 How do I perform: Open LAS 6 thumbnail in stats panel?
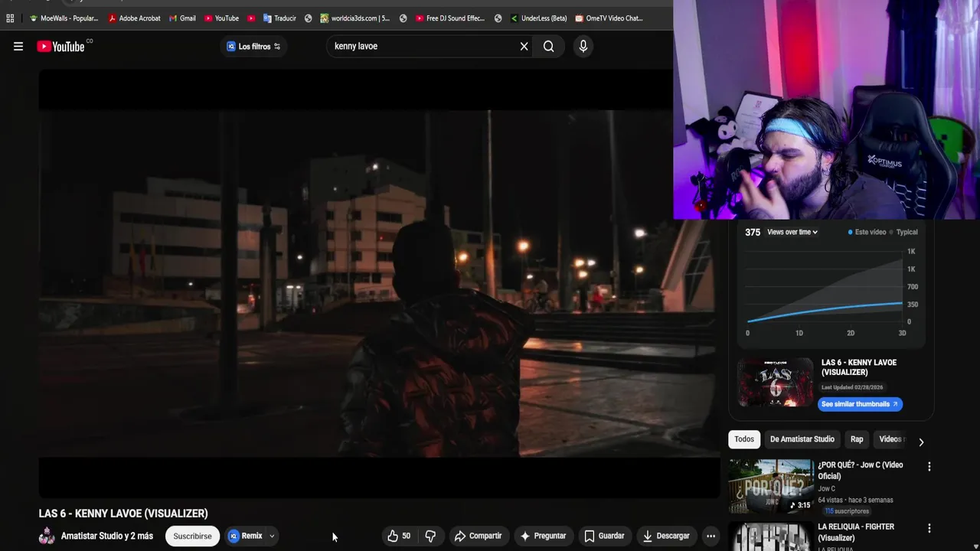click(775, 382)
